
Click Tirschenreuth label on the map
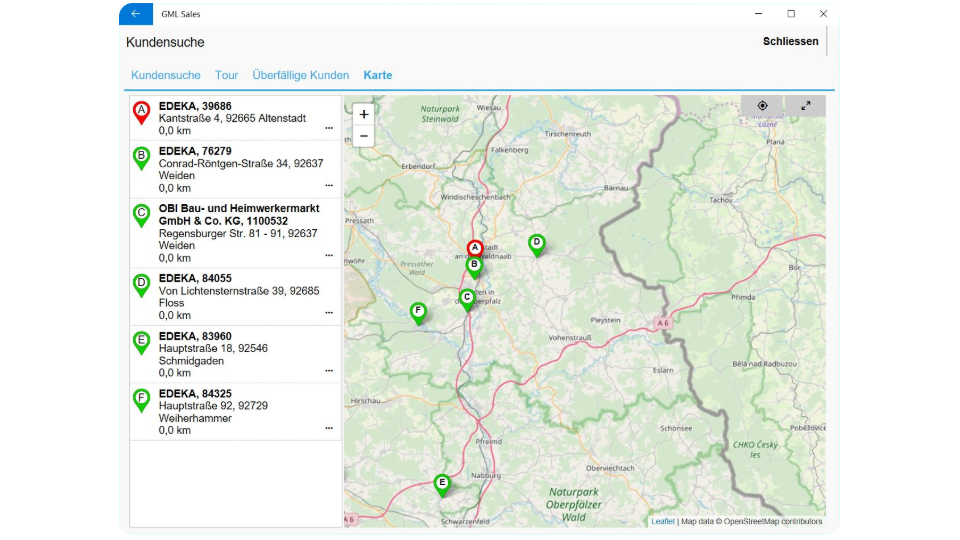[568, 133]
